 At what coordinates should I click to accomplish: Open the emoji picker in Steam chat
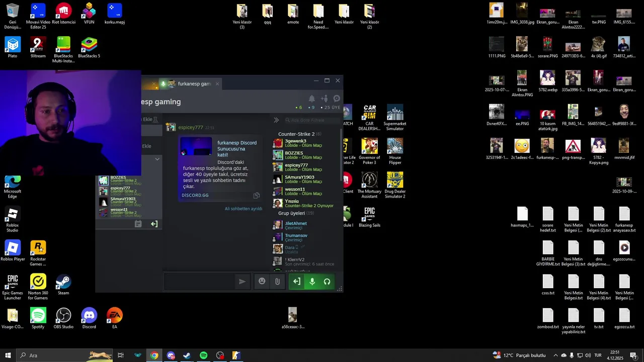[262, 282]
